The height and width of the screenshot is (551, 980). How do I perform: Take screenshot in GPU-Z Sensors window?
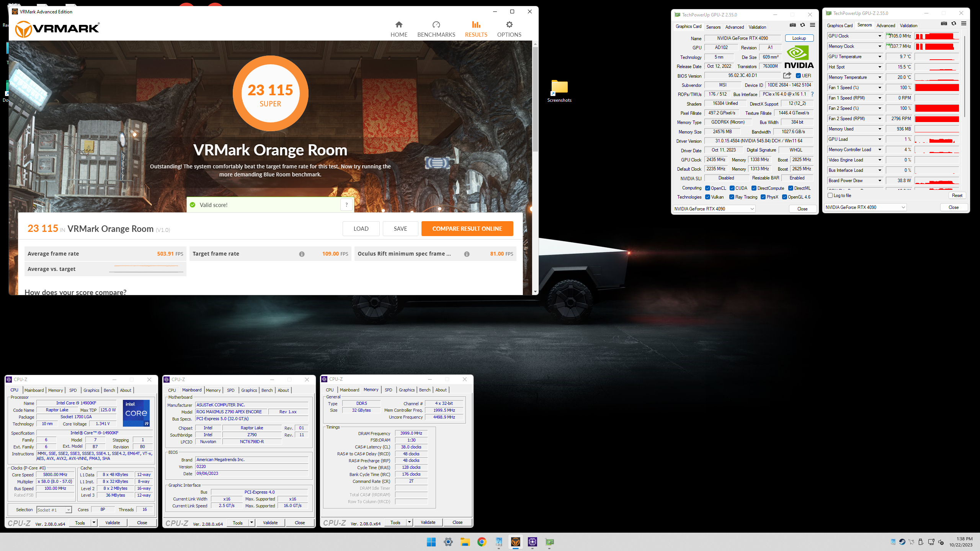pyautogui.click(x=944, y=24)
